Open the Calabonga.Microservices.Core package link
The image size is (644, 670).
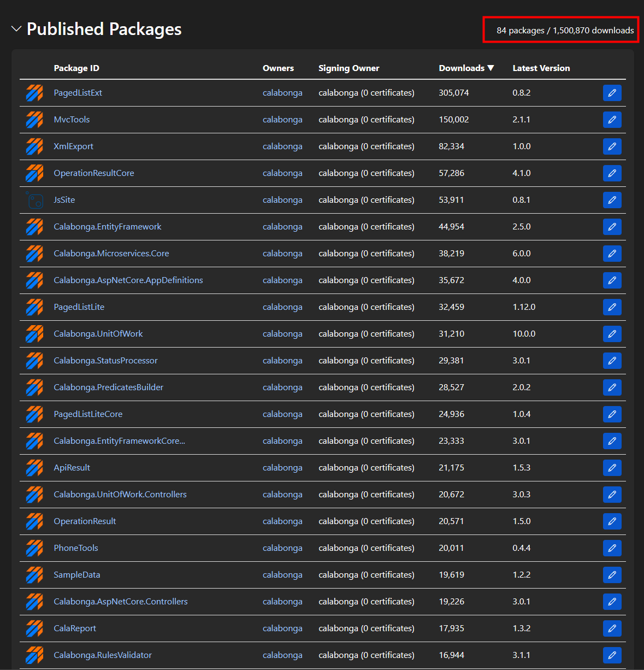point(111,254)
